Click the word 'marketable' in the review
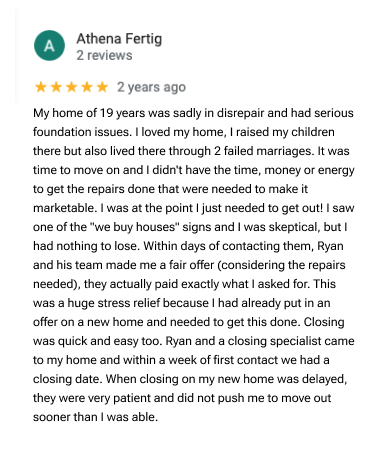 pos(65,208)
